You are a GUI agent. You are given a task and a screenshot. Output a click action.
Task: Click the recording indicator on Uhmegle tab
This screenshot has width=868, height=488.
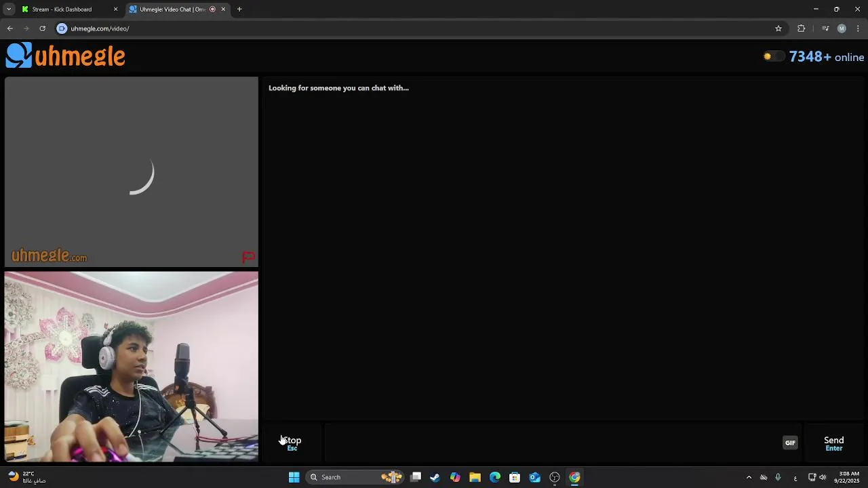[212, 9]
